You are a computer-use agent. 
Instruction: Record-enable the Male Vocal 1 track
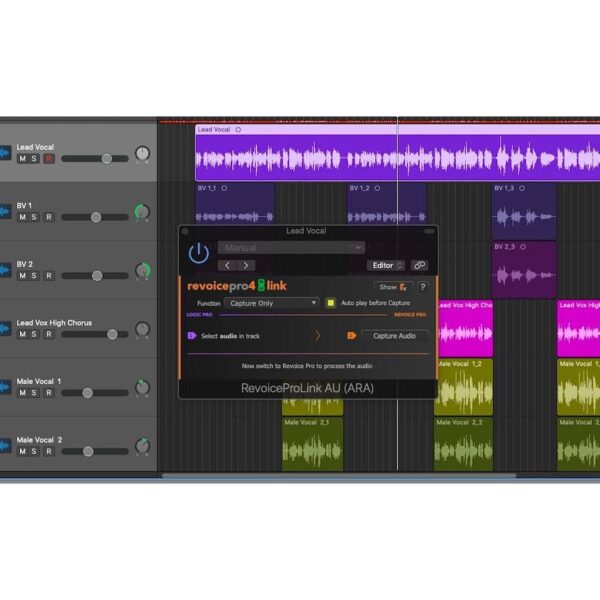(49, 393)
